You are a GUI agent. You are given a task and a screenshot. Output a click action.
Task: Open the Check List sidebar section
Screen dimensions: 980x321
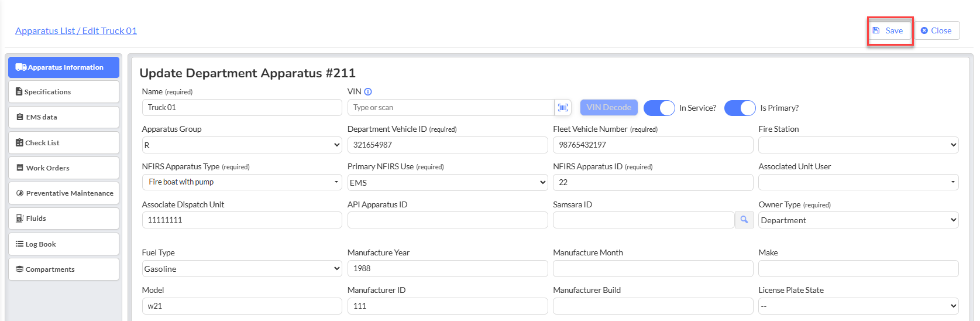tap(64, 143)
